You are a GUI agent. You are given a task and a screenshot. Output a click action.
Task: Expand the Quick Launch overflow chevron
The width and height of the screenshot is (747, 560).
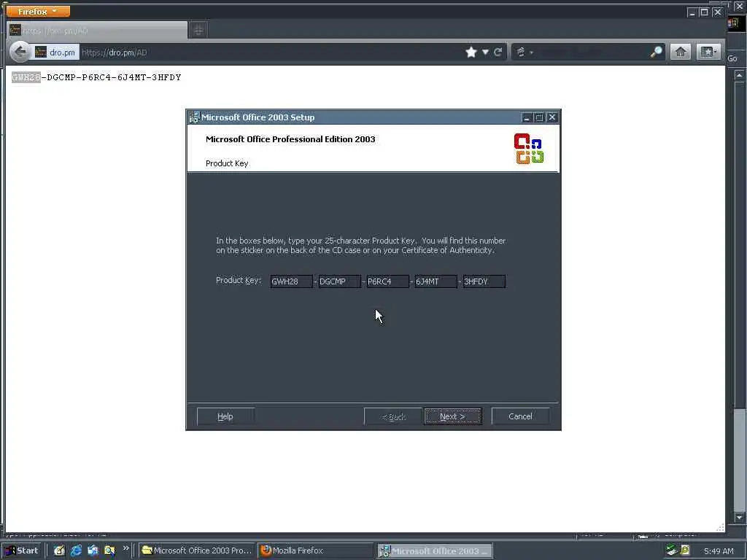coord(125,548)
